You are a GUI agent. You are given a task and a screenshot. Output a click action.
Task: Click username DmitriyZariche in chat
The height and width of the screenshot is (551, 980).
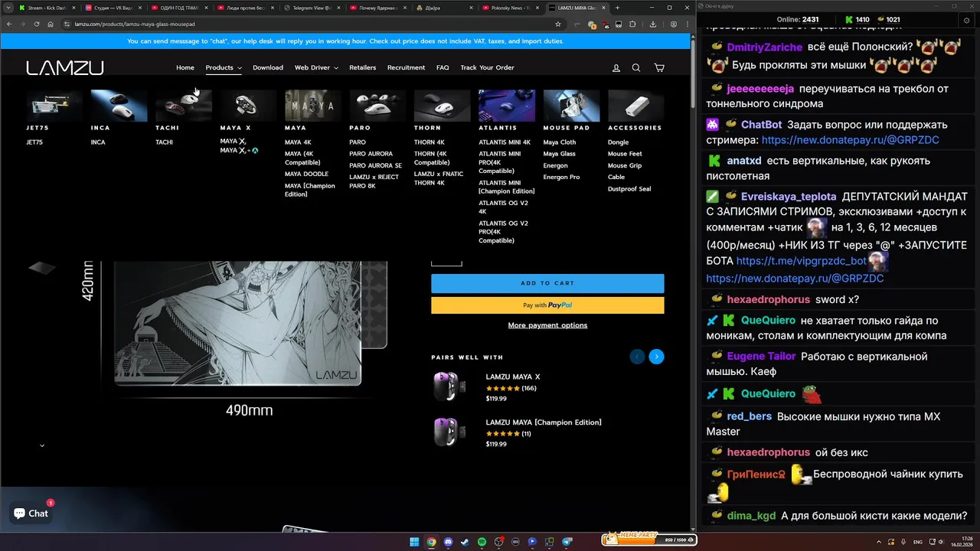[765, 47]
